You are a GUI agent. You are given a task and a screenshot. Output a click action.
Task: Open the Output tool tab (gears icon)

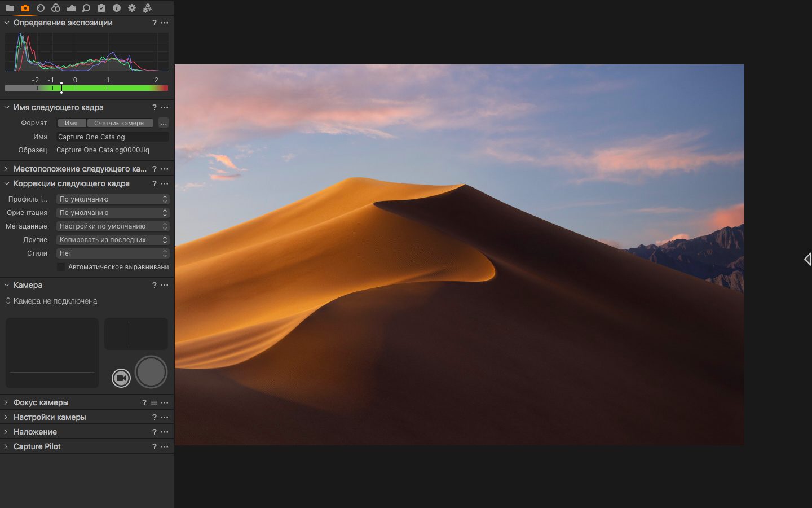(132, 8)
